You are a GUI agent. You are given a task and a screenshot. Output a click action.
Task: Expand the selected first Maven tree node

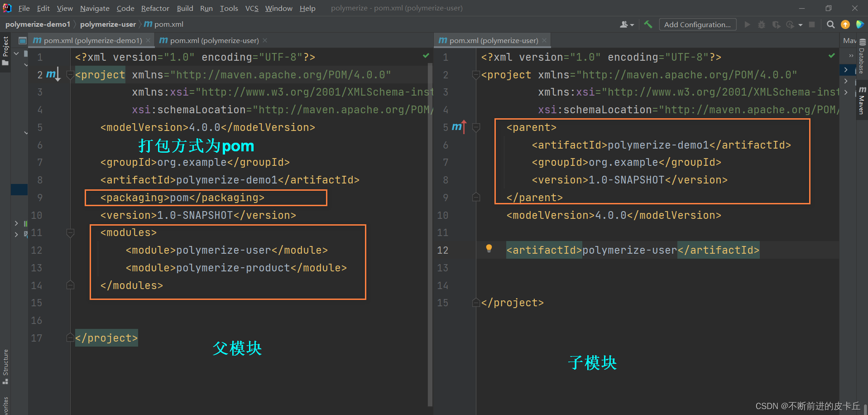pos(846,70)
